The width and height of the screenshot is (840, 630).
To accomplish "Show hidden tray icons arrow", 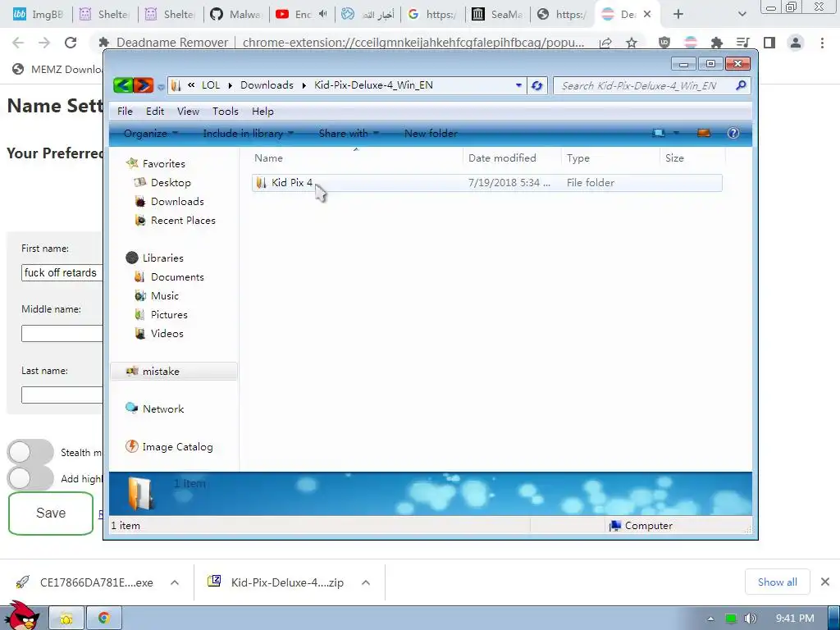I will tap(710, 619).
